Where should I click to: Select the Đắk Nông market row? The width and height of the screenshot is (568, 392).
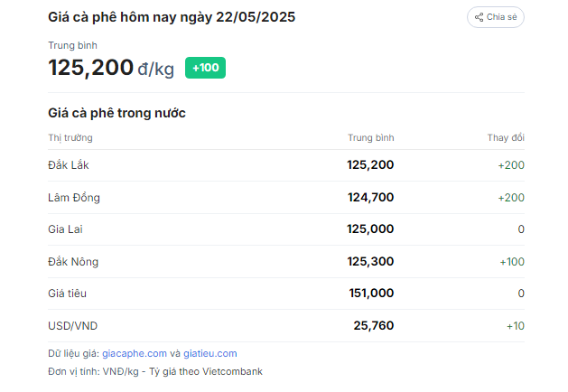(286, 262)
